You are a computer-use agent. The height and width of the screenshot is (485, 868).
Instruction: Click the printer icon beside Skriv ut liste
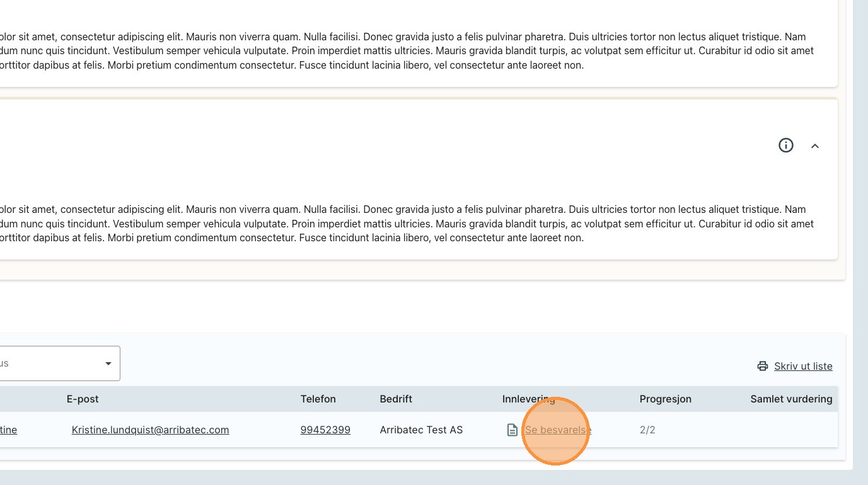click(763, 367)
